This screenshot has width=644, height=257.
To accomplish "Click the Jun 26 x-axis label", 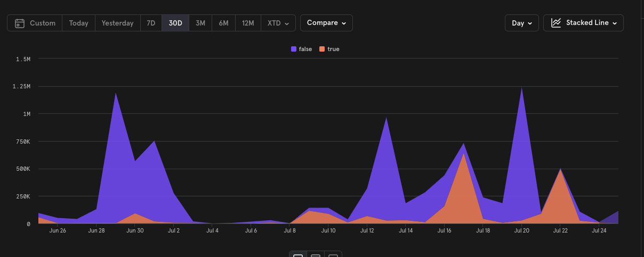I will coord(58,231).
